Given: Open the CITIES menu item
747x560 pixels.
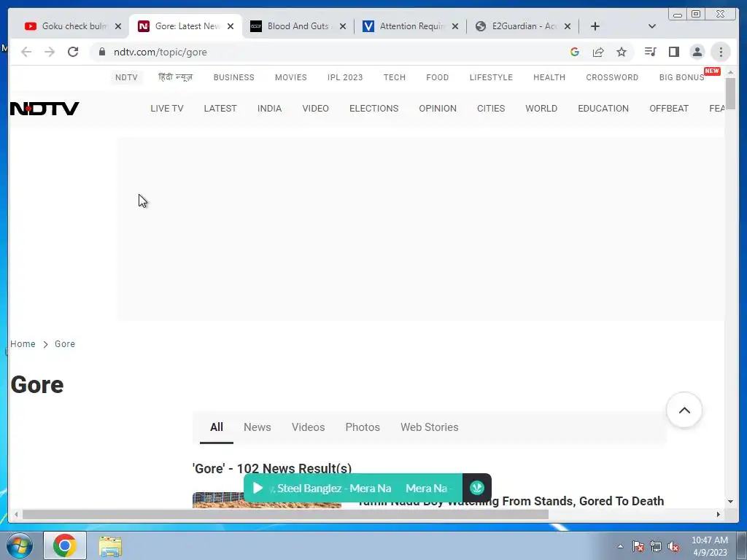Looking at the screenshot, I should point(491,109).
